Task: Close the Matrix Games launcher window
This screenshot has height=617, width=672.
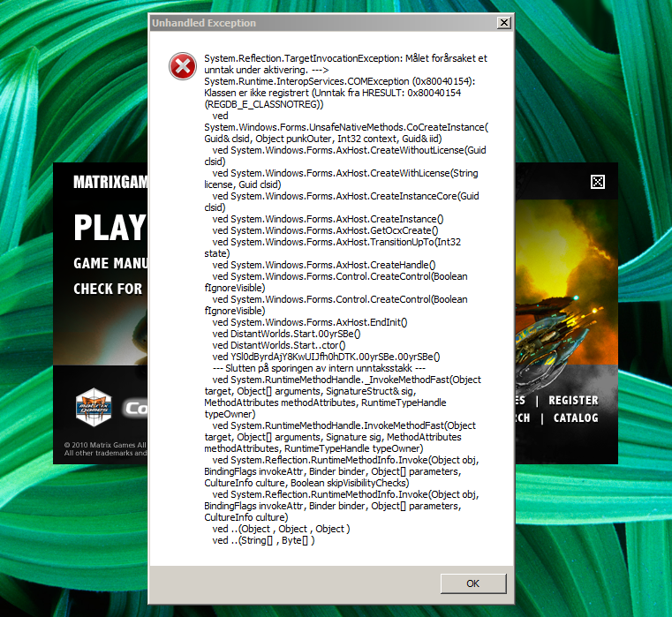Action: 598,182
